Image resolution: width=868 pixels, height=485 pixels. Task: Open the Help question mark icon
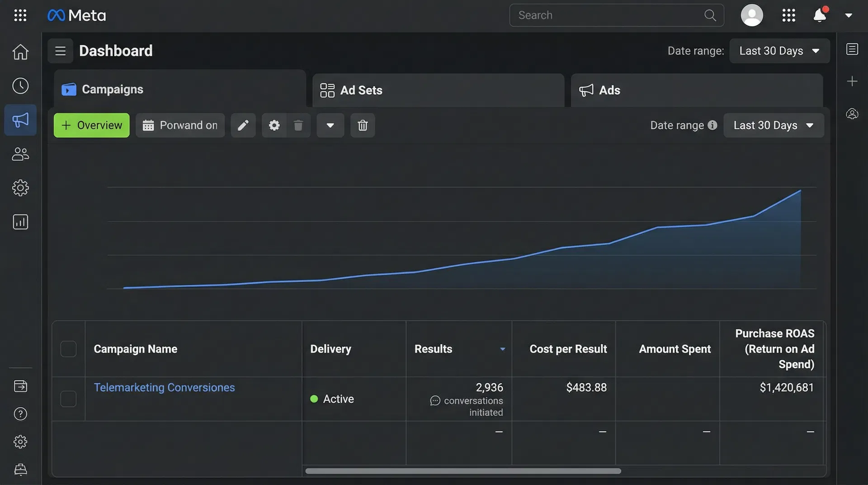click(20, 414)
